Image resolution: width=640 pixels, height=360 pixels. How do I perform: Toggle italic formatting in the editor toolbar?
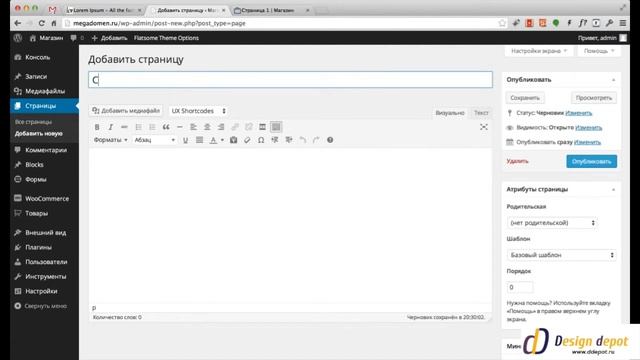(111, 127)
